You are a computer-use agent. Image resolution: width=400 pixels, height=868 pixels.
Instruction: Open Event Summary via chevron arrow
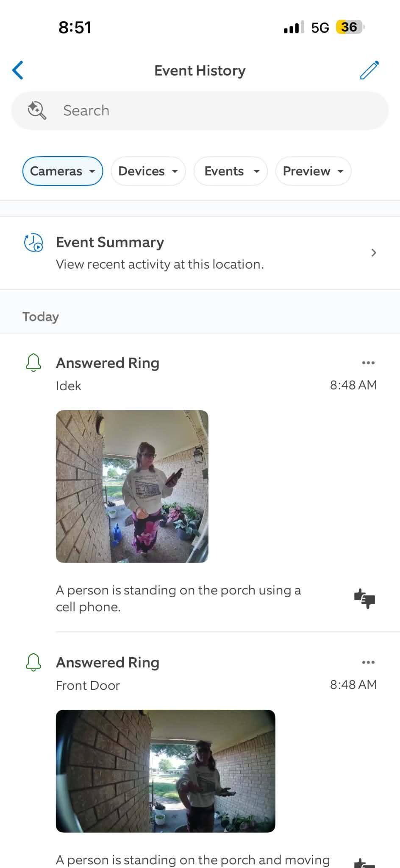click(x=373, y=253)
